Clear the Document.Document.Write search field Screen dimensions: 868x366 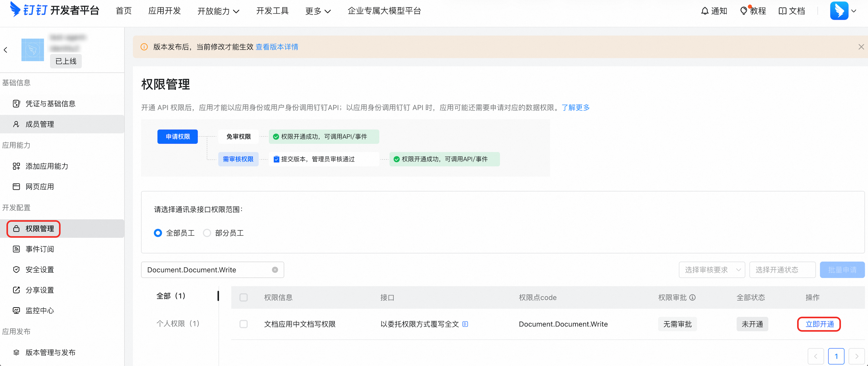(275, 270)
